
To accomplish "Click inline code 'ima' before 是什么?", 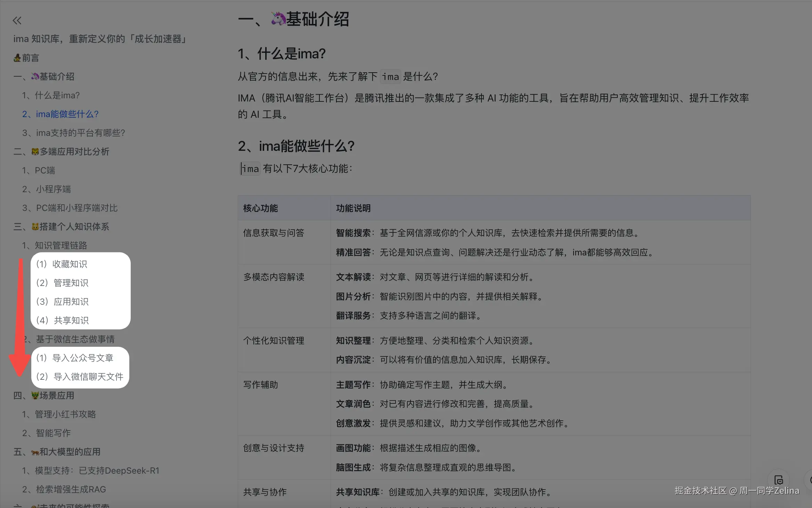I will pyautogui.click(x=390, y=76).
